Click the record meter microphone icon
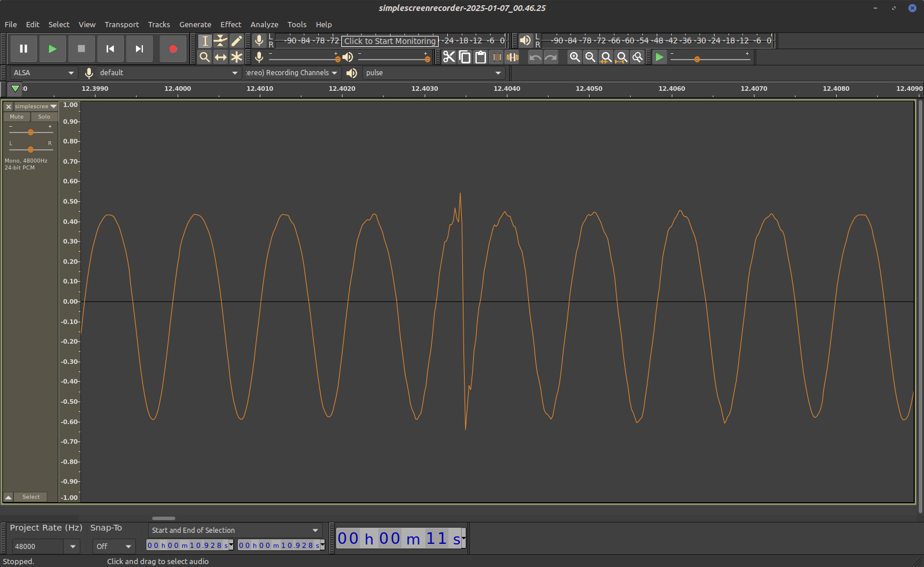924x567 pixels. pyautogui.click(x=259, y=41)
